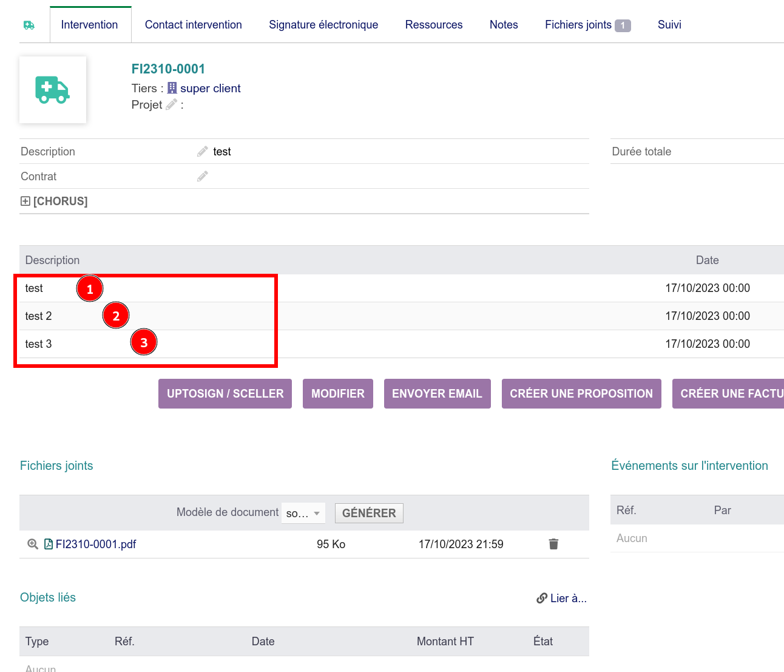Edit the Projet field via pencil icon
This screenshot has height=672, width=784.
click(x=171, y=104)
